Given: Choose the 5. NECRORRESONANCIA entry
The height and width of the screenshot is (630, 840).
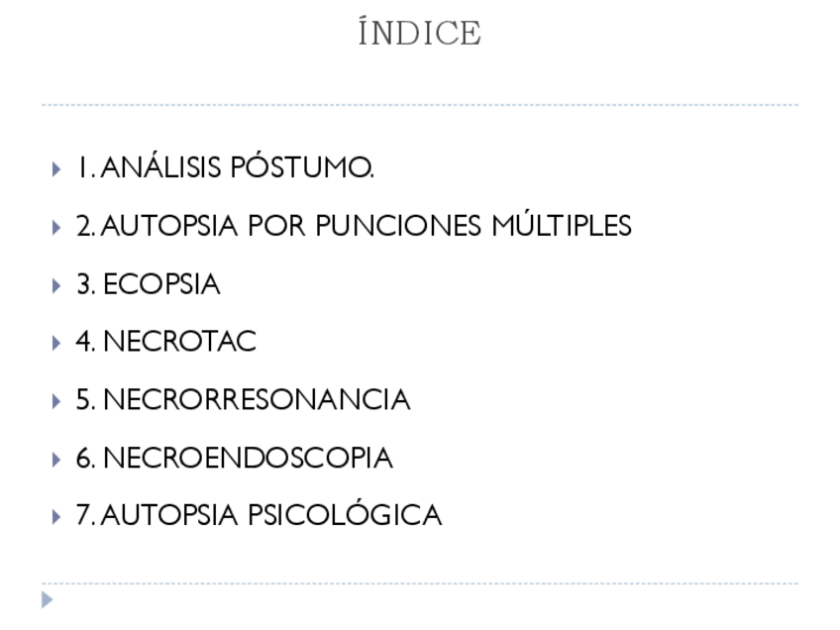Looking at the screenshot, I should click(x=243, y=400).
